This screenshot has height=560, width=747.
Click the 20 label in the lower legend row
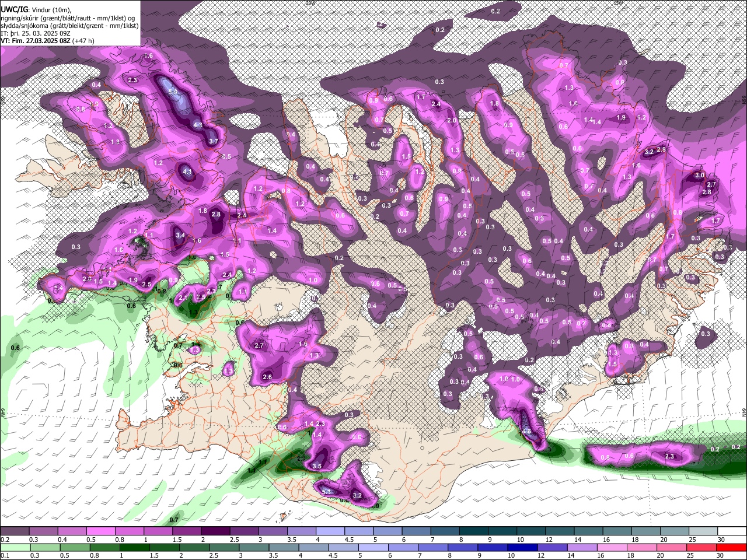[661, 555]
